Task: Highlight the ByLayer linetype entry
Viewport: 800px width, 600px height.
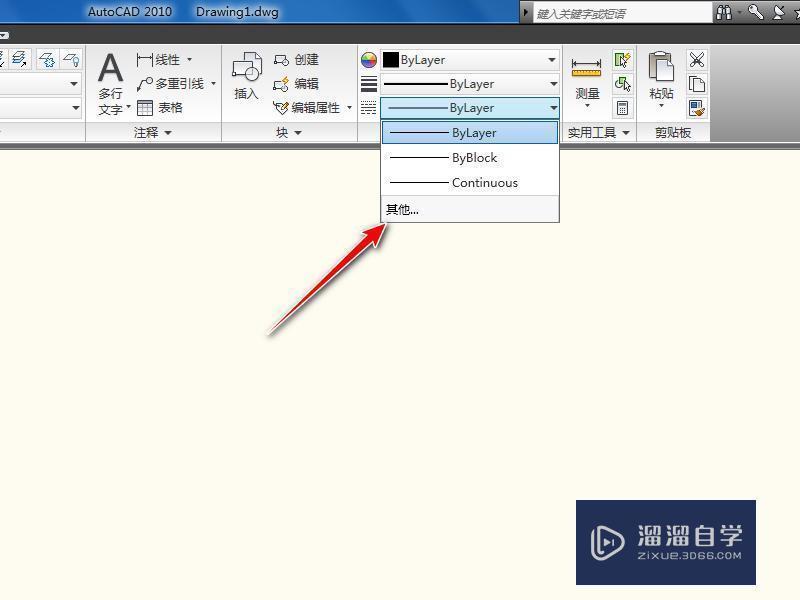Action: coord(470,132)
